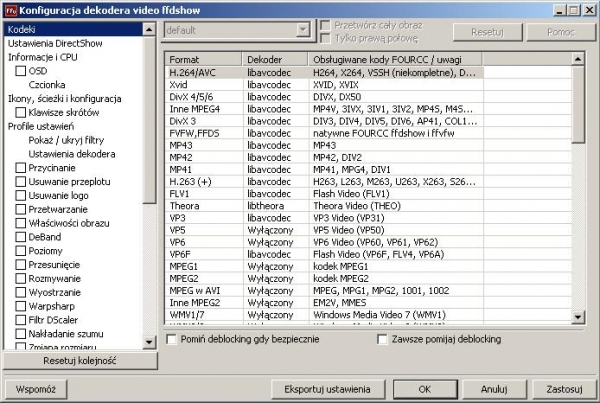This screenshot has height=403, width=600.
Task: Click the ffdshow icon in title bar
Action: tap(10, 9)
